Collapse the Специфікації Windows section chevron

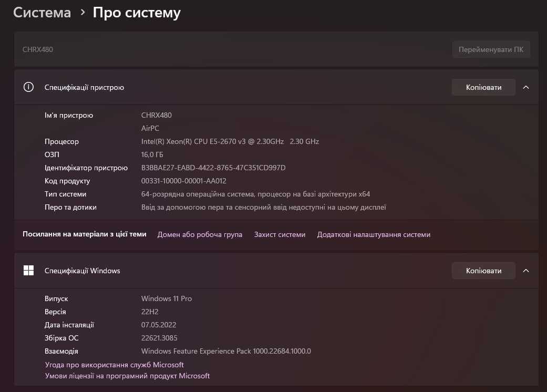click(x=526, y=271)
